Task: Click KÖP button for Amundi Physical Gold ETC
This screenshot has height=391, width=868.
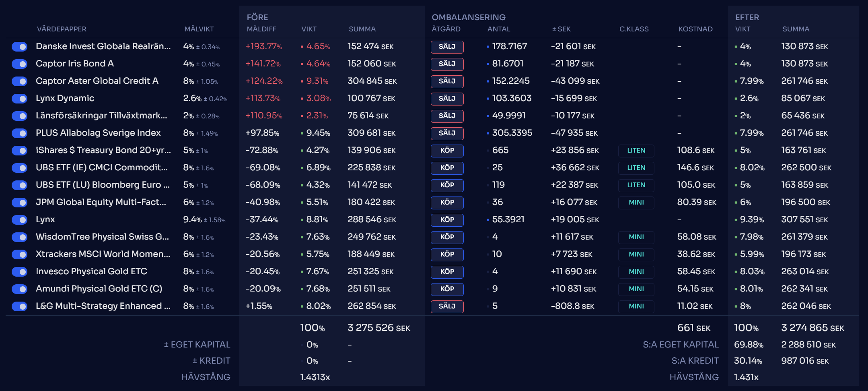Action: coord(447,289)
